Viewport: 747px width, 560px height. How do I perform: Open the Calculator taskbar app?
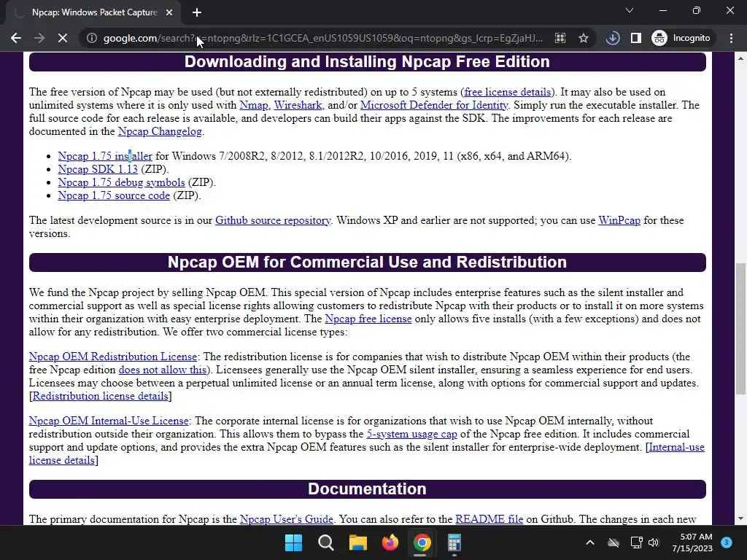click(454, 542)
